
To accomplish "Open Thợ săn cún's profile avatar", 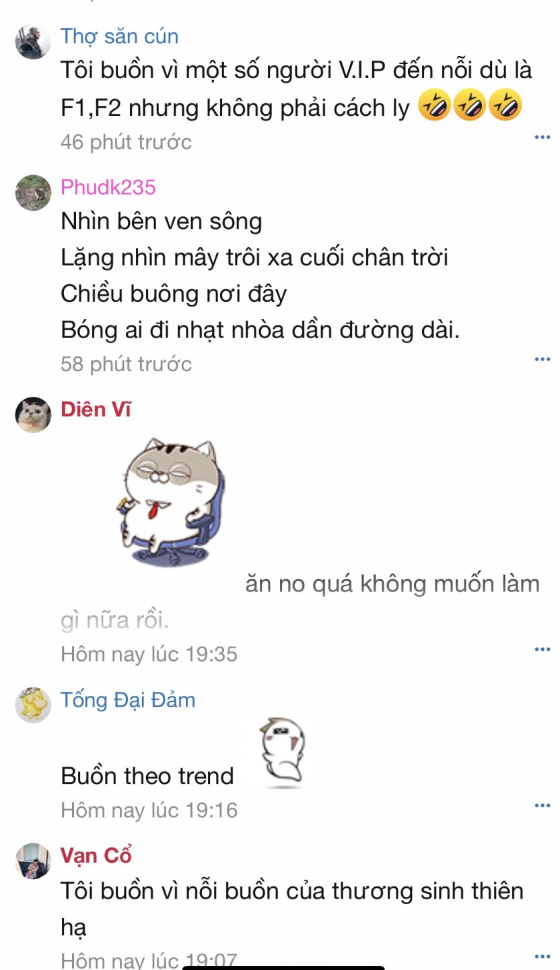I will coord(33,41).
